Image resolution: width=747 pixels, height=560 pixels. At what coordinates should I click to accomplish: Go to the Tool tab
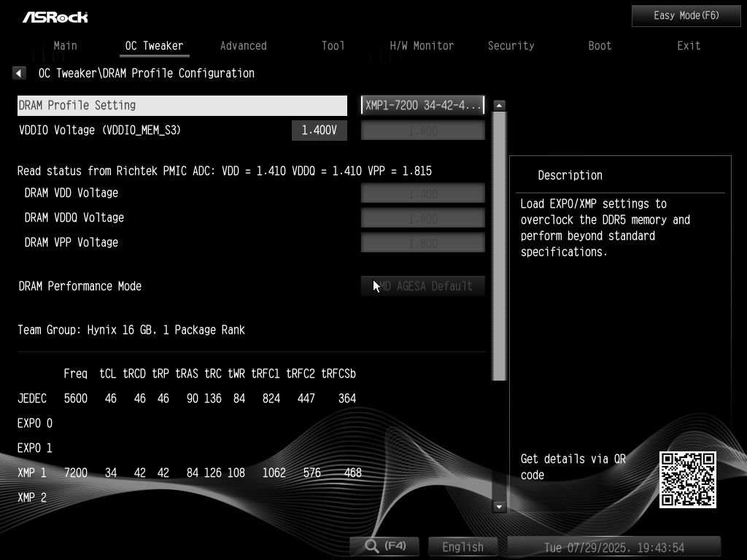coord(333,46)
